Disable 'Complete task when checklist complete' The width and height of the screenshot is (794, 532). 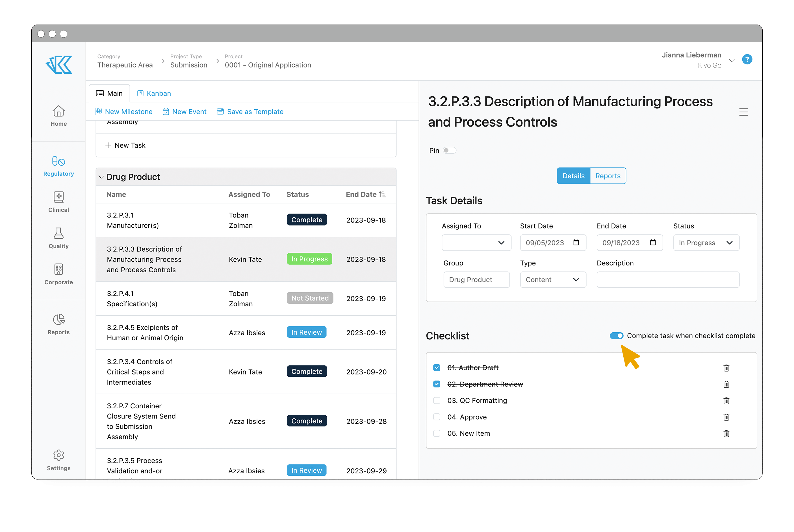(x=617, y=335)
